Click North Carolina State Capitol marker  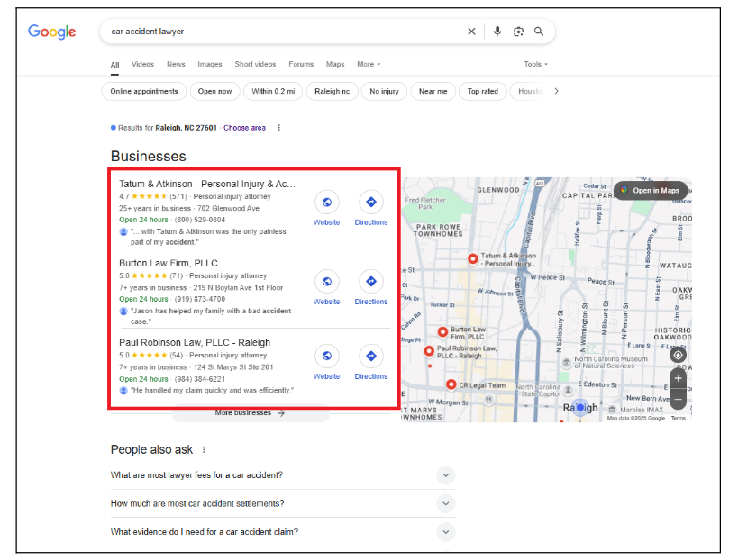click(x=568, y=389)
